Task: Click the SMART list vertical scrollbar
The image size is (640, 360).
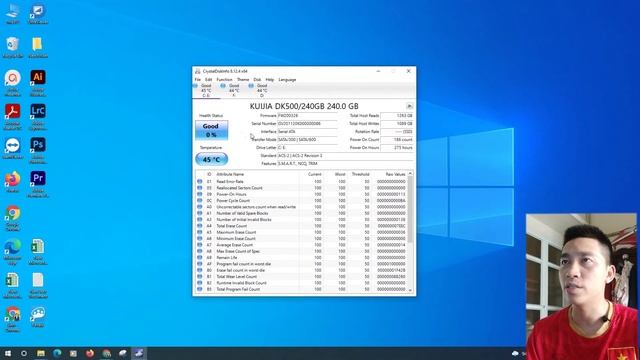Action: tap(410, 210)
